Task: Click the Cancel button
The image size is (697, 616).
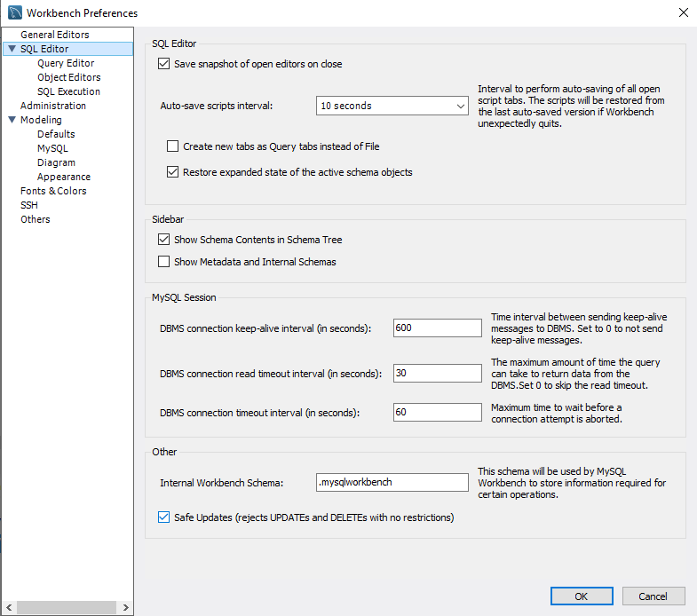Action: (x=653, y=596)
